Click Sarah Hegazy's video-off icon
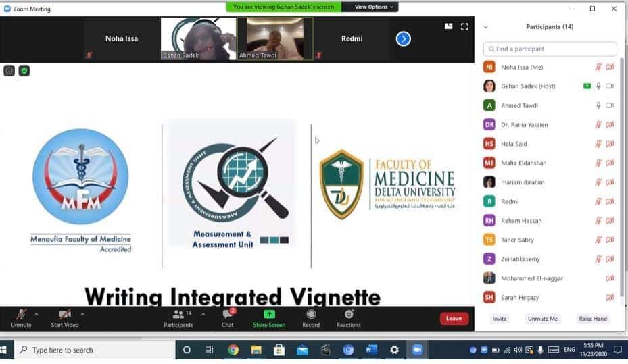Screen dimensions: 628x364 [610, 298]
